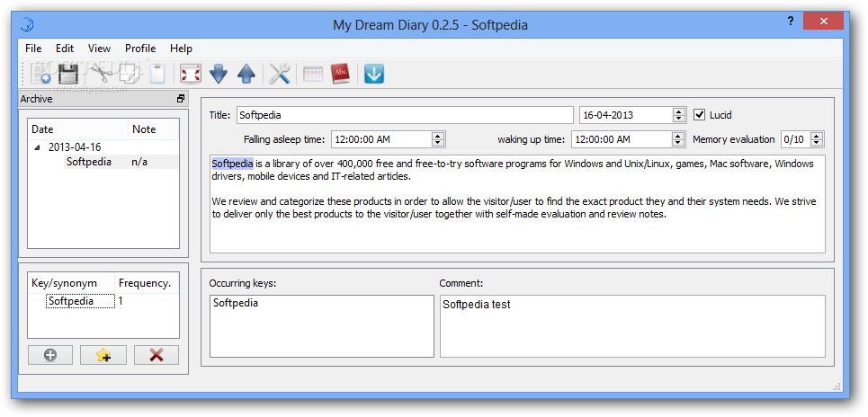Click the Occurring keys list box
Viewport: 868px width, 417px height.
point(322,325)
